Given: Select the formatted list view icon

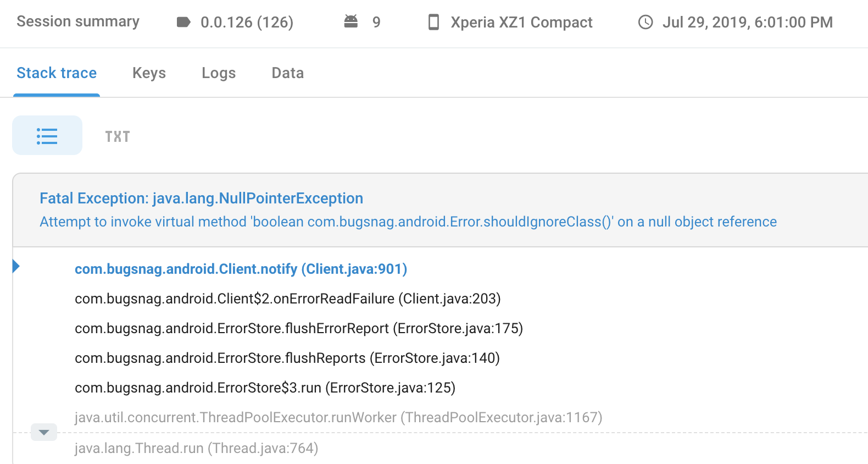Looking at the screenshot, I should point(47,135).
